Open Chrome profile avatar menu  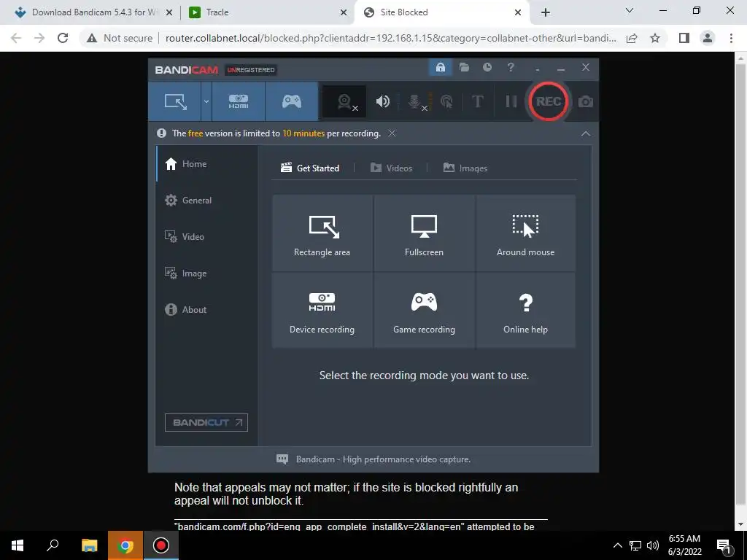click(x=708, y=38)
